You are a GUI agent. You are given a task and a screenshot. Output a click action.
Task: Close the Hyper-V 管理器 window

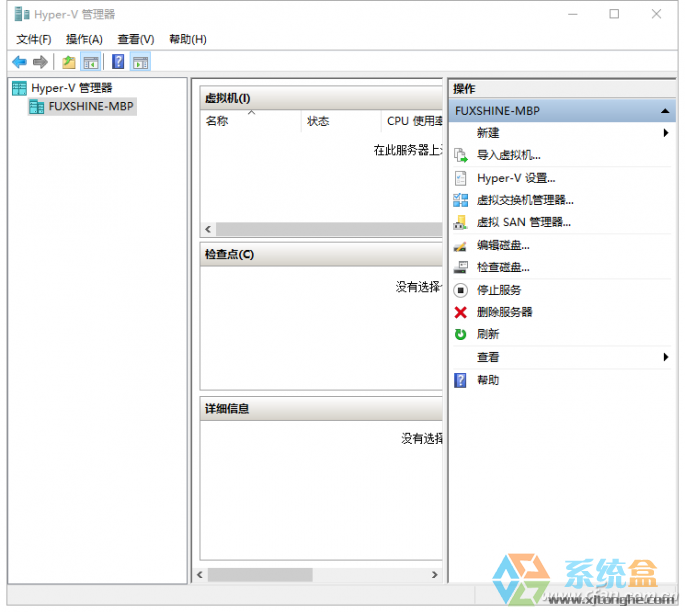(x=656, y=14)
